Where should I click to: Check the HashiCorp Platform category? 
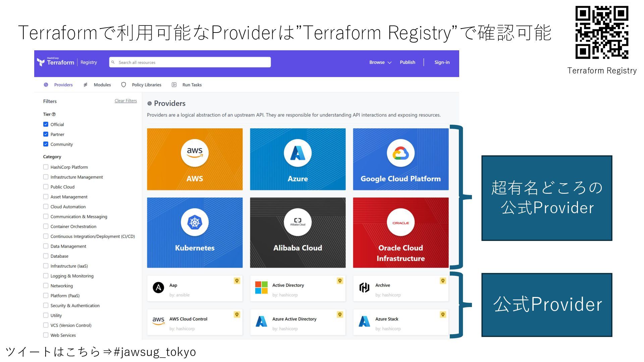tap(46, 167)
